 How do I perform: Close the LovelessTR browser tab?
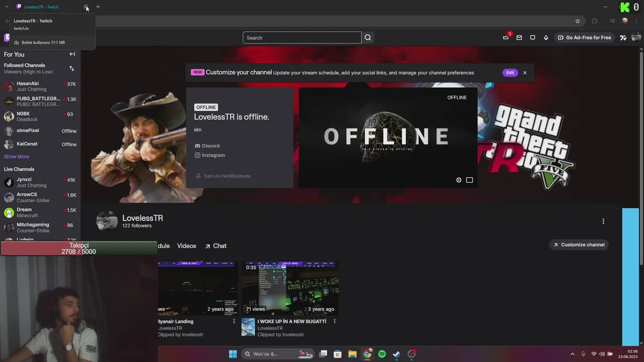[87, 7]
